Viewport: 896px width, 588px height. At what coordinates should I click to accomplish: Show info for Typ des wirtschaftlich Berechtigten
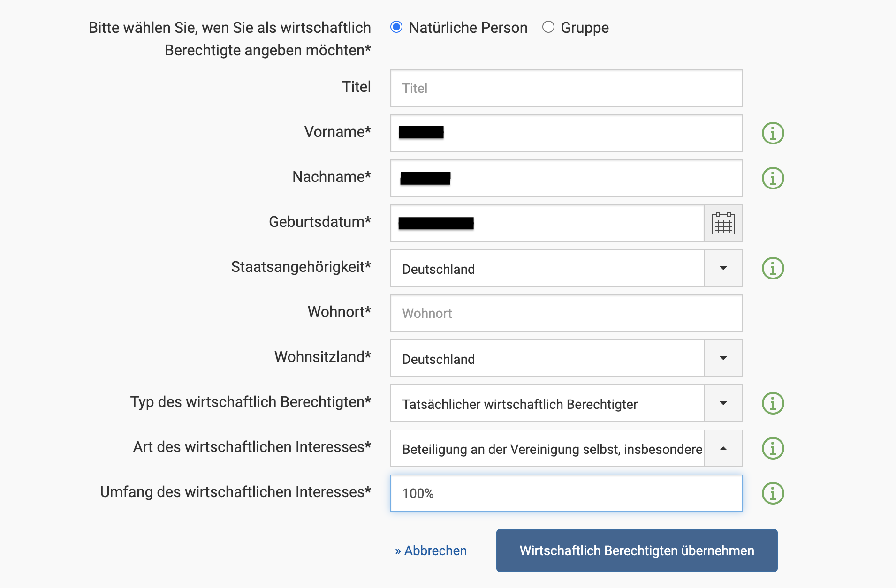tap(773, 403)
